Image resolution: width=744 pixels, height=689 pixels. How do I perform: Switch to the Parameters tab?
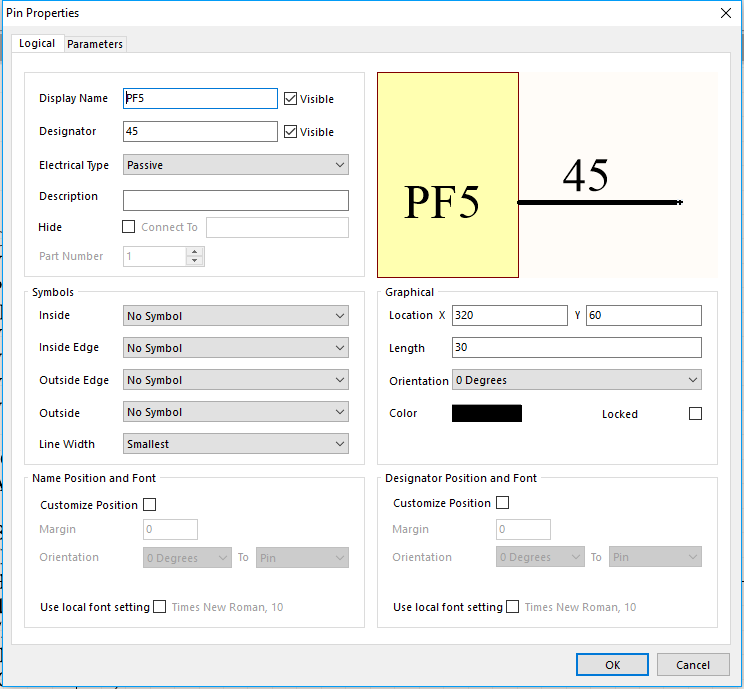point(95,44)
